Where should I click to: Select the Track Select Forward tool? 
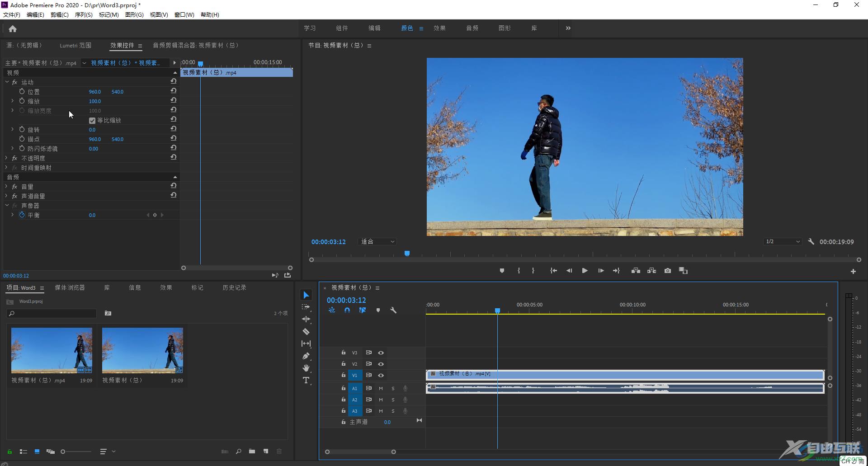pyautogui.click(x=306, y=307)
